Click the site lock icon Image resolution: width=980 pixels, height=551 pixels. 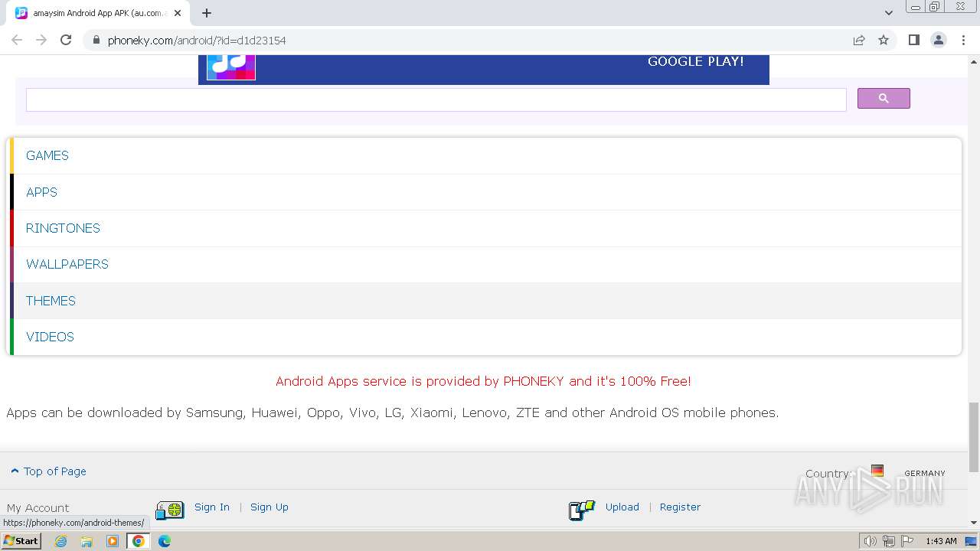click(x=96, y=41)
